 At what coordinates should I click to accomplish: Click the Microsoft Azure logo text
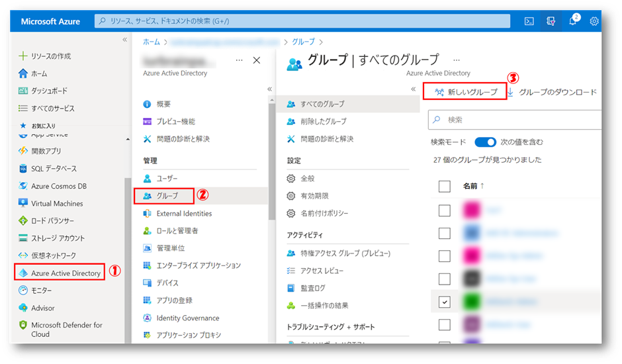[50, 21]
